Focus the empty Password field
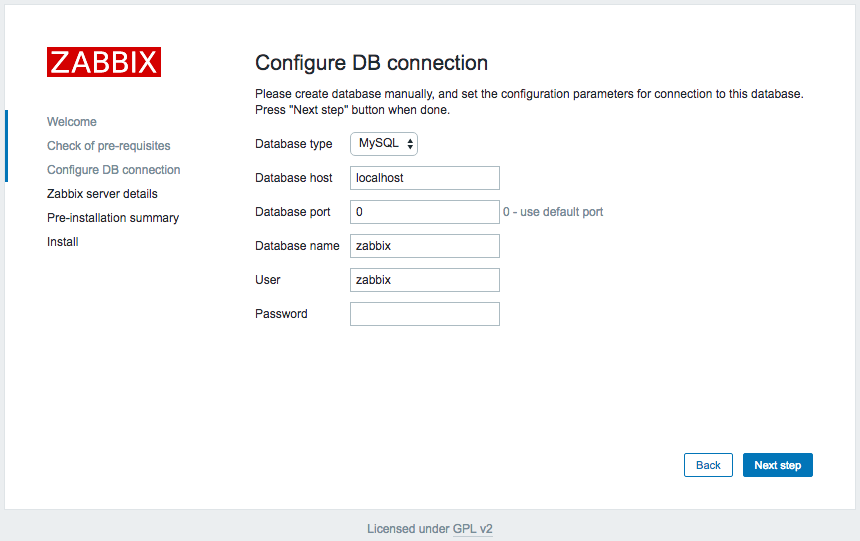Viewport: 860px width, 541px height. [x=425, y=314]
